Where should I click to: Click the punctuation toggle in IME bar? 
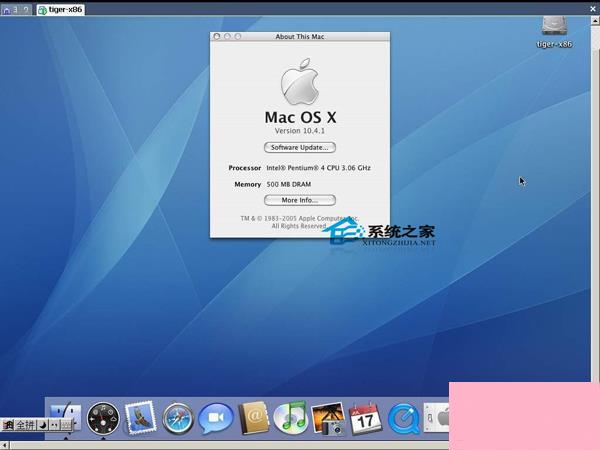coord(54,425)
